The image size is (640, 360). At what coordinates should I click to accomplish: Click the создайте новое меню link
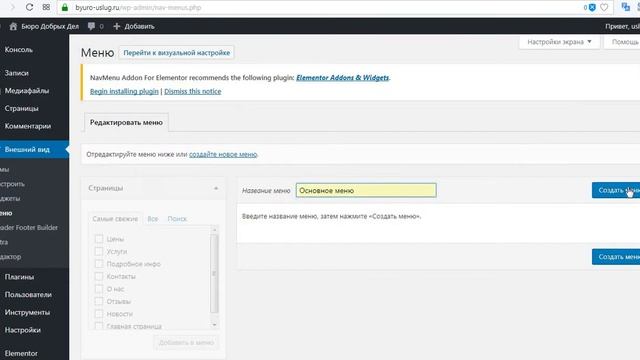[223, 154]
